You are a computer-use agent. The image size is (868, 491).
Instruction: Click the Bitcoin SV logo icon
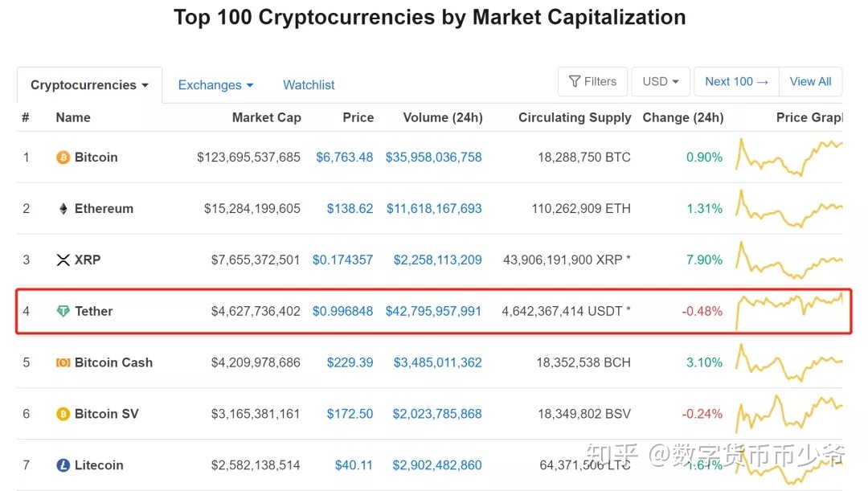click(63, 415)
